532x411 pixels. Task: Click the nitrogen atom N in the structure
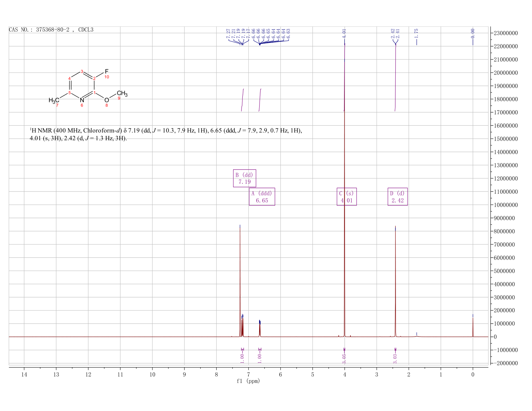click(x=82, y=100)
